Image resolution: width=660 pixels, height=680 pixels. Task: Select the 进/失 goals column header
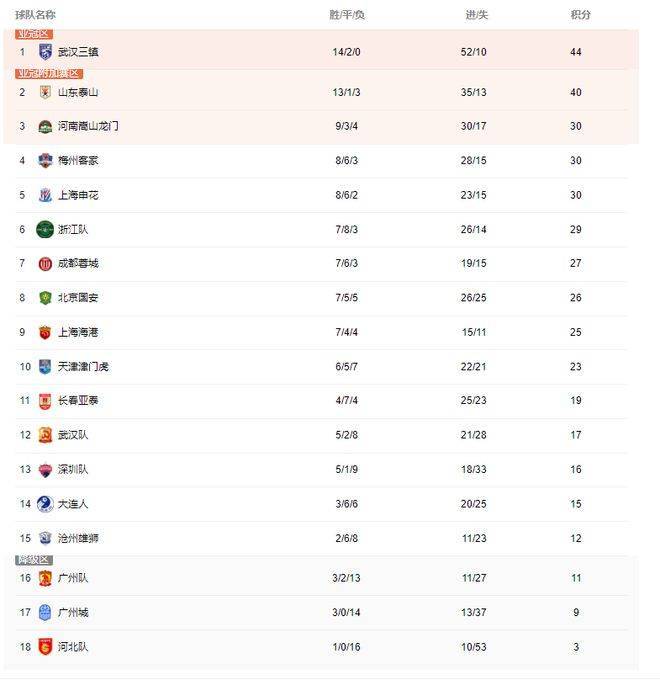[477, 15]
